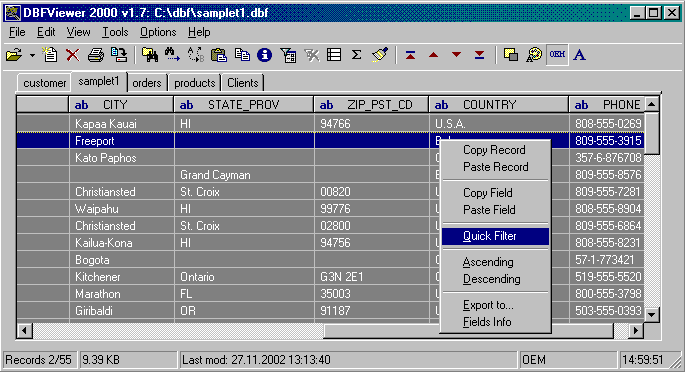Jump to first record arrow icon
685x372 pixels.
click(x=410, y=55)
